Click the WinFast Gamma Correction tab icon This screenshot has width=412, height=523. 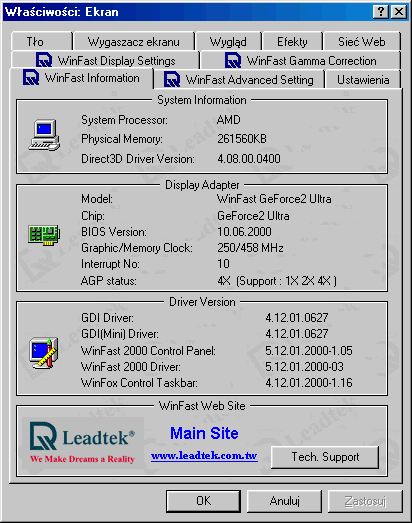pyautogui.click(x=233, y=60)
